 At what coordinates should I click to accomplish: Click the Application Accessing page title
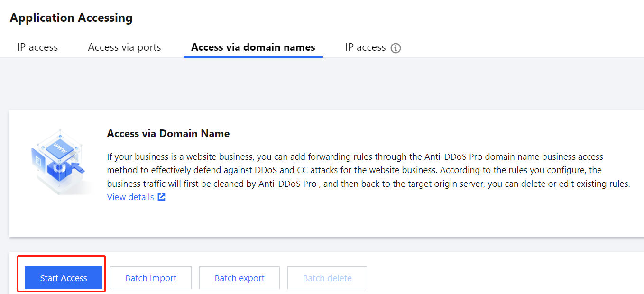(71, 18)
